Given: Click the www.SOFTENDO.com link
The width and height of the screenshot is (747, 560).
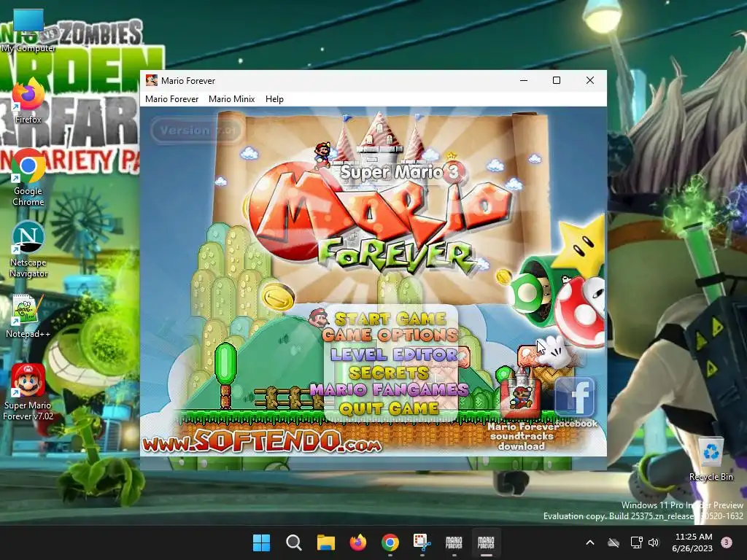Looking at the screenshot, I should click(262, 442).
